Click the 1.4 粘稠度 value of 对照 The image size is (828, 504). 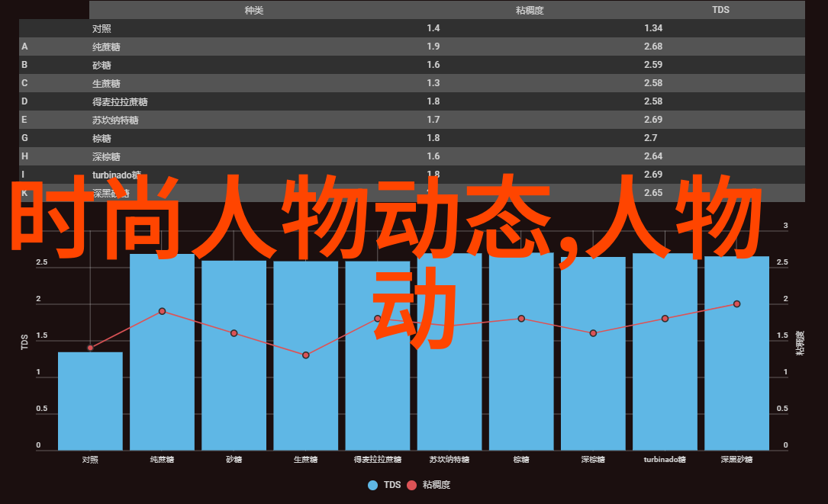(x=433, y=28)
